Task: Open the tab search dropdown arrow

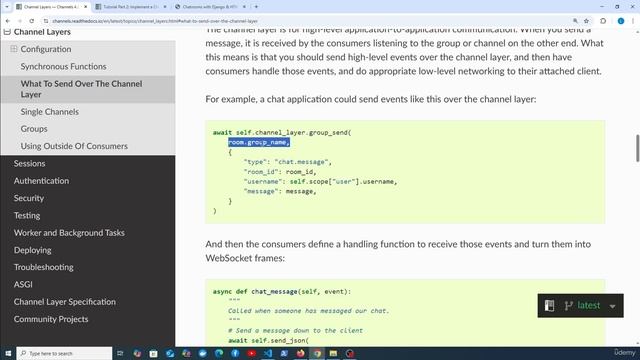Action: point(7,7)
